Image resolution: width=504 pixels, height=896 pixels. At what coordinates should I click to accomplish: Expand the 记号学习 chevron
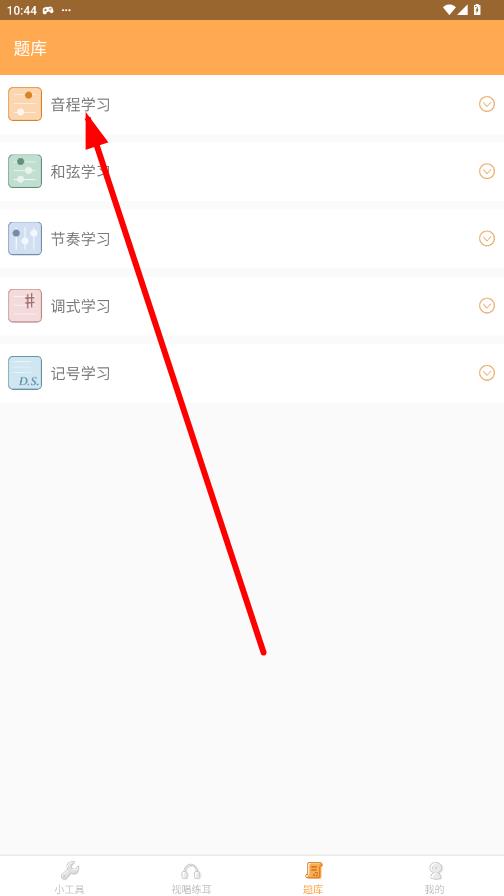[x=487, y=373]
